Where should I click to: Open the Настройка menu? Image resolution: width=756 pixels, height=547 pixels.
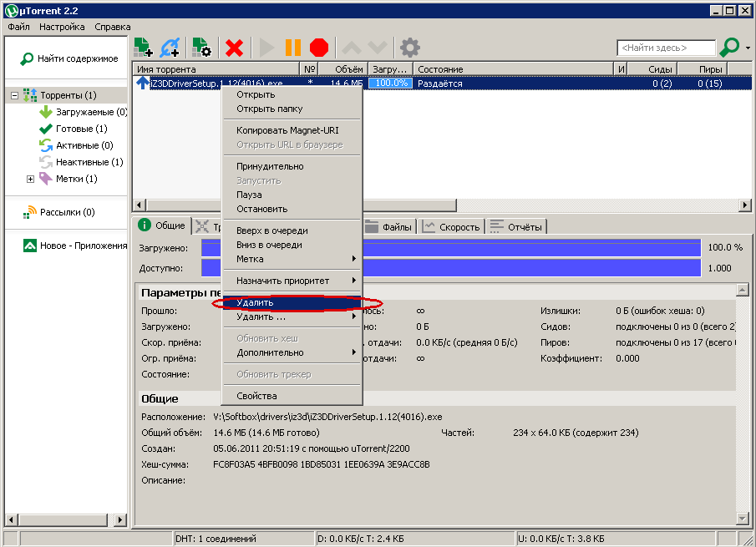[x=62, y=27]
